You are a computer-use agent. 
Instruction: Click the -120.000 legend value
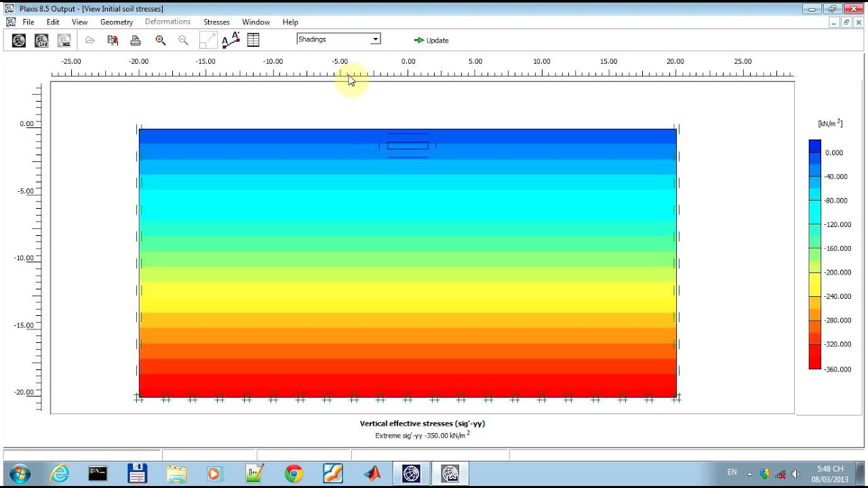coord(838,225)
